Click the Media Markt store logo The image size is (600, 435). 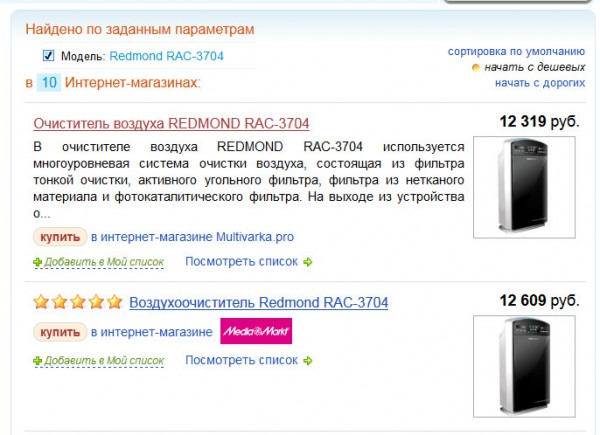click(x=255, y=331)
